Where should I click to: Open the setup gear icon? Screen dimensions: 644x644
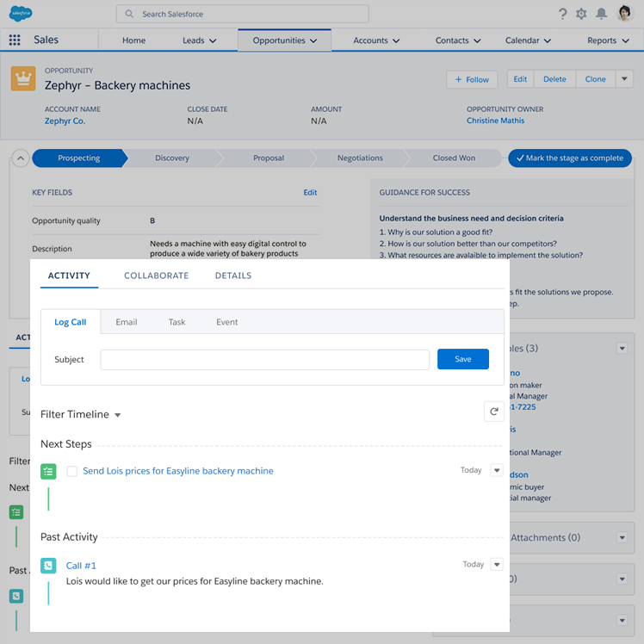click(581, 14)
